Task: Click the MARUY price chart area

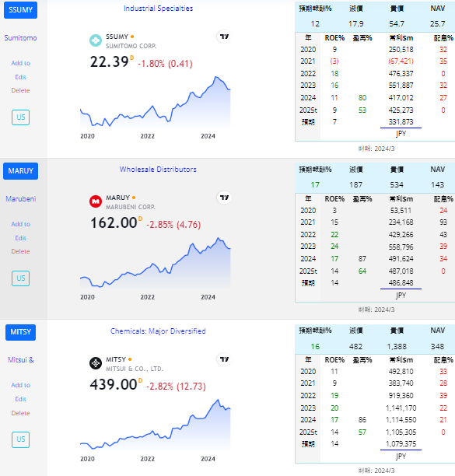Action: tap(155, 263)
